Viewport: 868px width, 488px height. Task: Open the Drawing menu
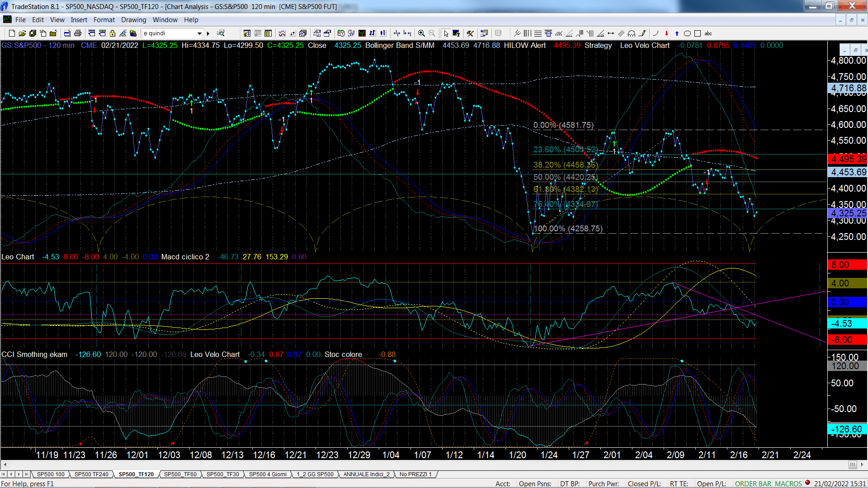point(134,20)
